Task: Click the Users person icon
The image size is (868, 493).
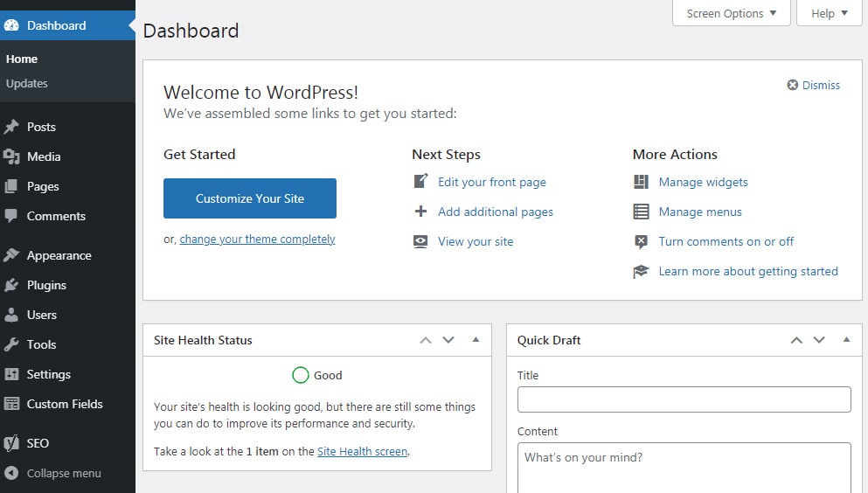Action: click(x=11, y=315)
